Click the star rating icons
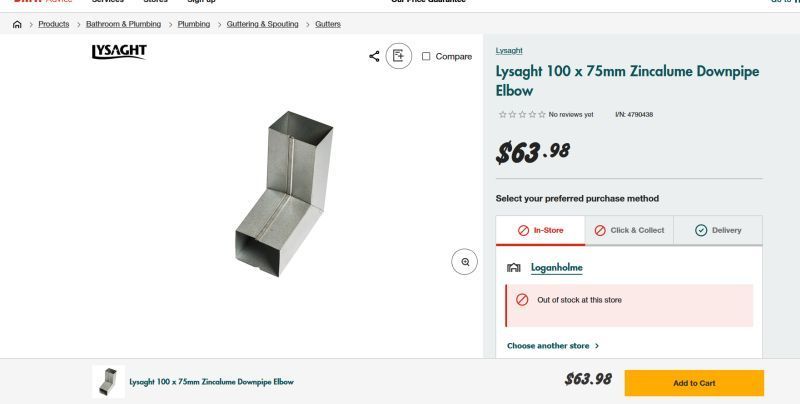Viewport: 800px width, 404px height. (522, 115)
